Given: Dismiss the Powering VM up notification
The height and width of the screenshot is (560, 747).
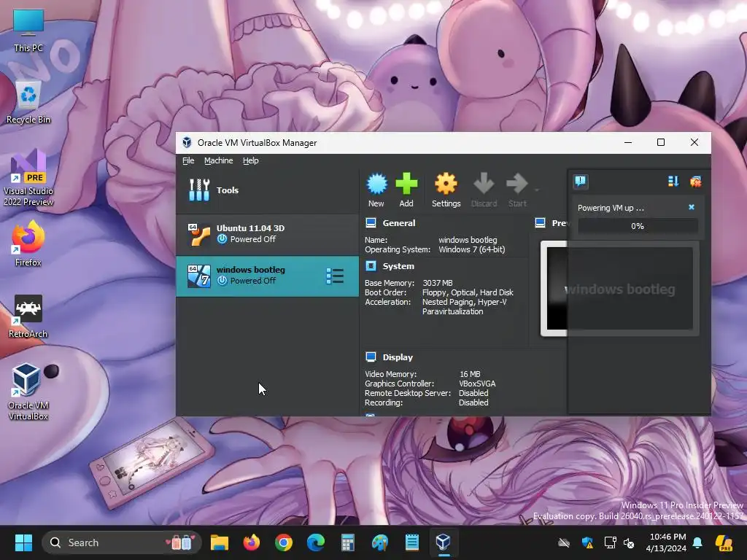Looking at the screenshot, I should point(692,207).
